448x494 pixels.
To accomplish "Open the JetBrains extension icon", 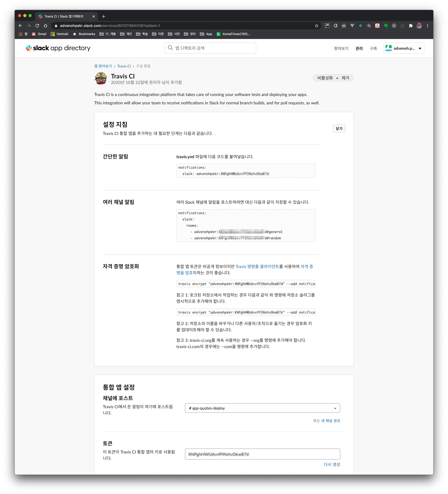I will coord(327,25).
